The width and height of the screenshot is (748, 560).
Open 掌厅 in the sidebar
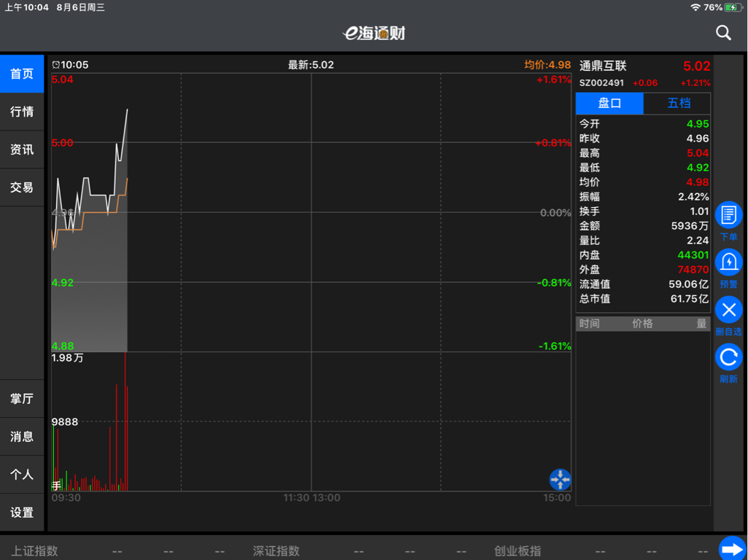coord(22,398)
